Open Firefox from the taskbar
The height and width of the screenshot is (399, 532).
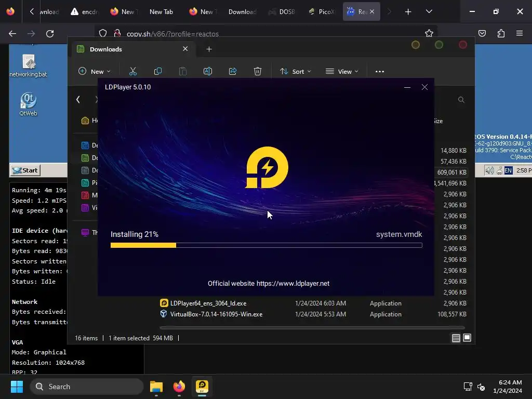[179, 387]
